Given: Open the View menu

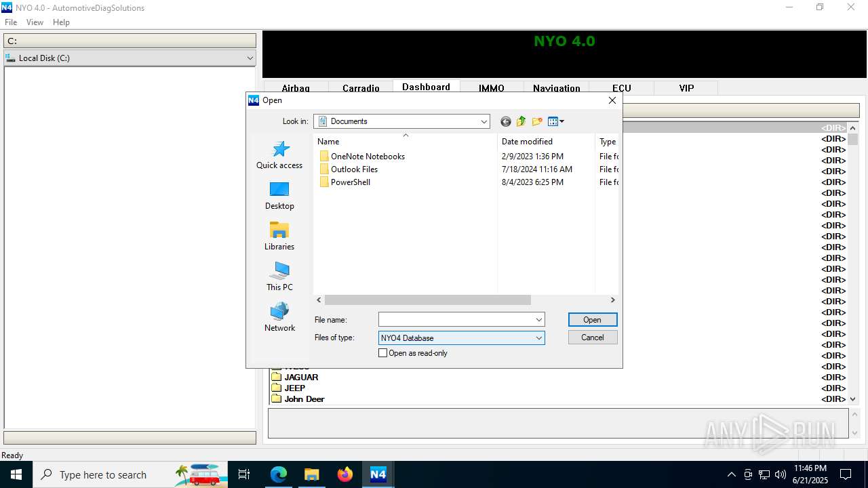Looking at the screenshot, I should (35, 22).
